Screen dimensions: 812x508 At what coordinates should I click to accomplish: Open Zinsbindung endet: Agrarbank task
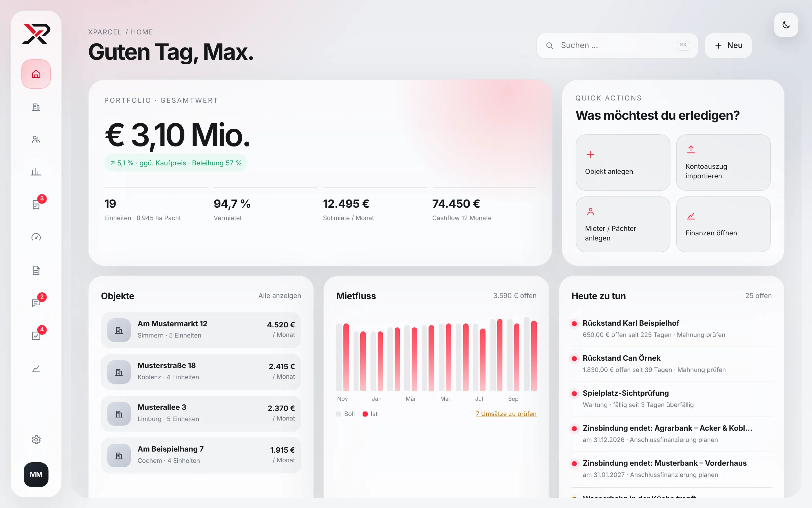pyautogui.click(x=671, y=434)
